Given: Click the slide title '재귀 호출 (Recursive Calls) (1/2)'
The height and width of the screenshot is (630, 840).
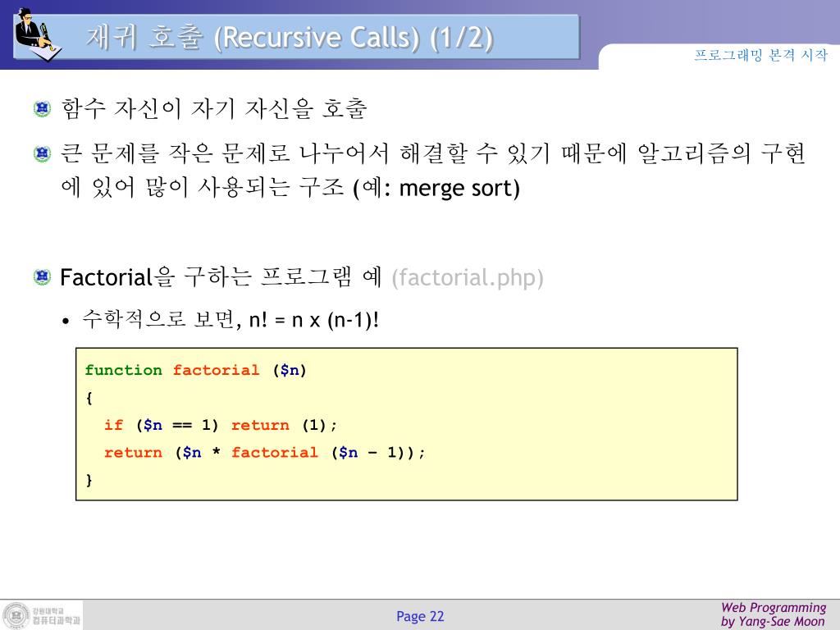Looking at the screenshot, I should [x=290, y=38].
